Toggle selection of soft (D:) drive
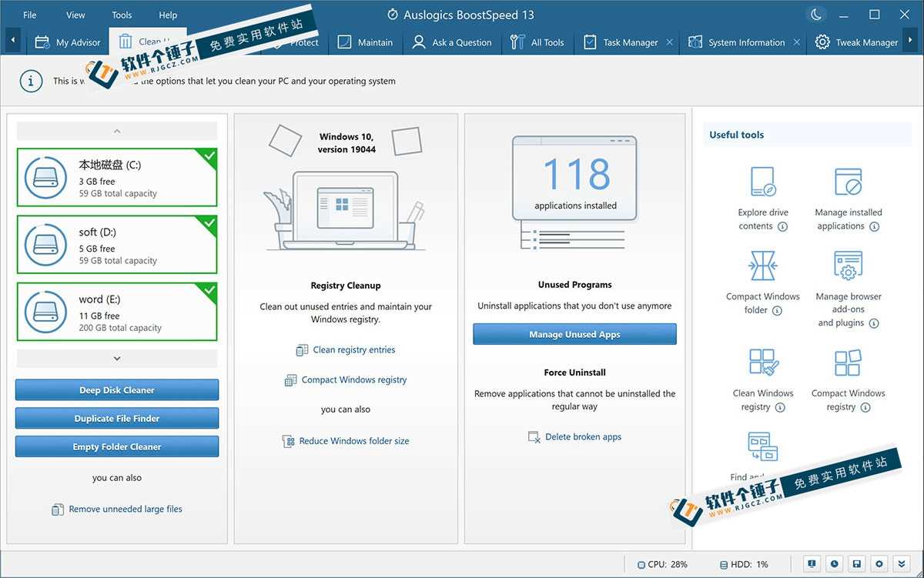This screenshot has width=924, height=578. point(117,245)
